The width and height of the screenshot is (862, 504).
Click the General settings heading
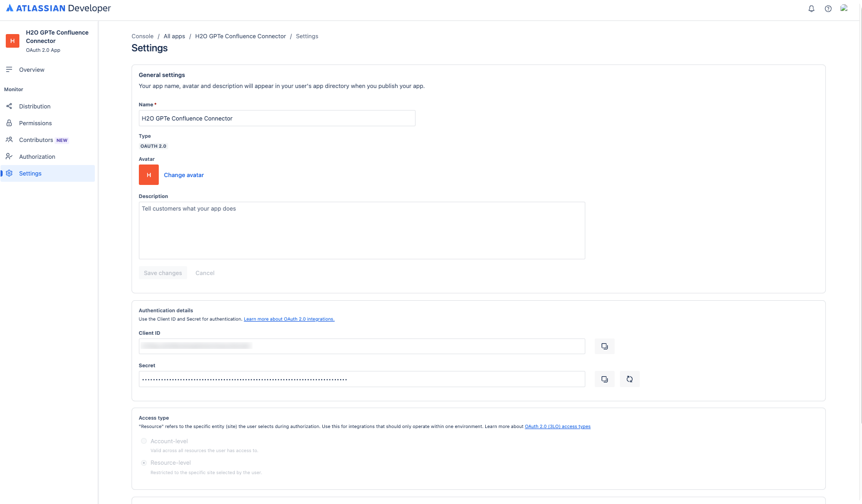click(x=162, y=75)
